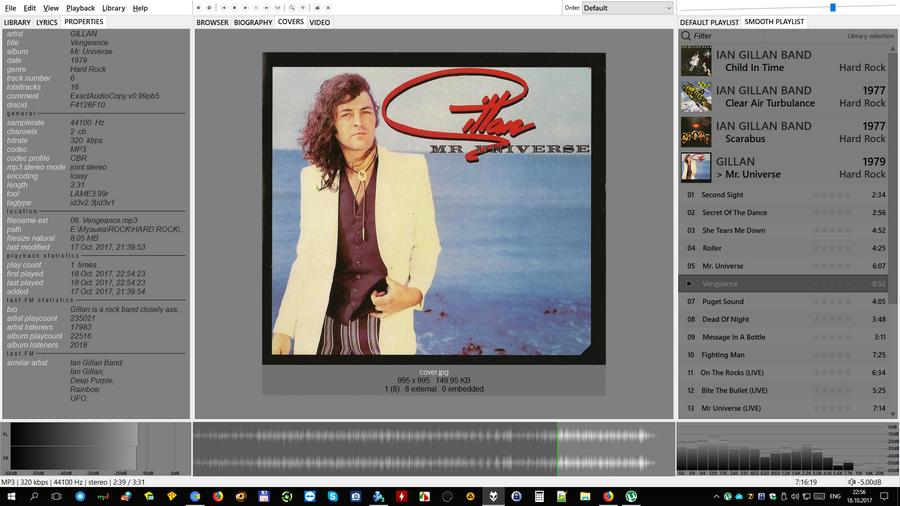Screen dimensions: 900x506
Task: Click the Stop playback toolbar button
Action: pyautogui.click(x=234, y=8)
